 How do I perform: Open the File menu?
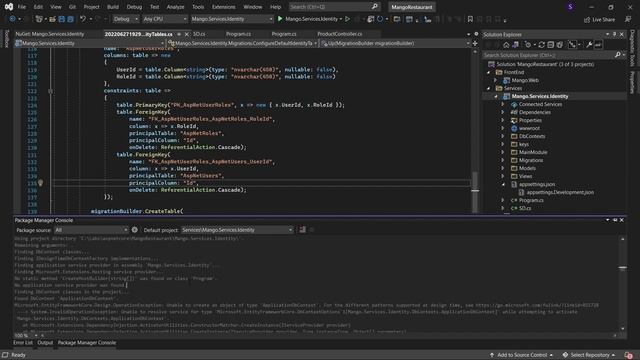(x=22, y=7)
